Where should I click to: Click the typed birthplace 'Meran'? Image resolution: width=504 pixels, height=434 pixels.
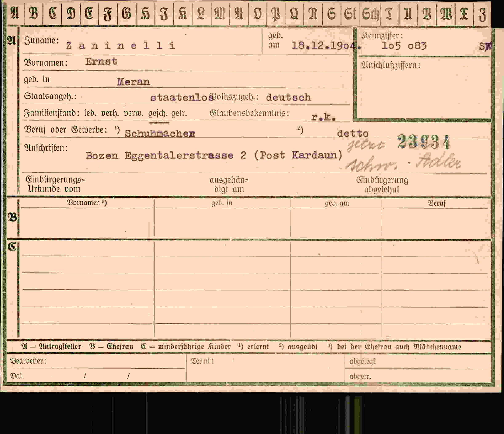pyautogui.click(x=133, y=82)
